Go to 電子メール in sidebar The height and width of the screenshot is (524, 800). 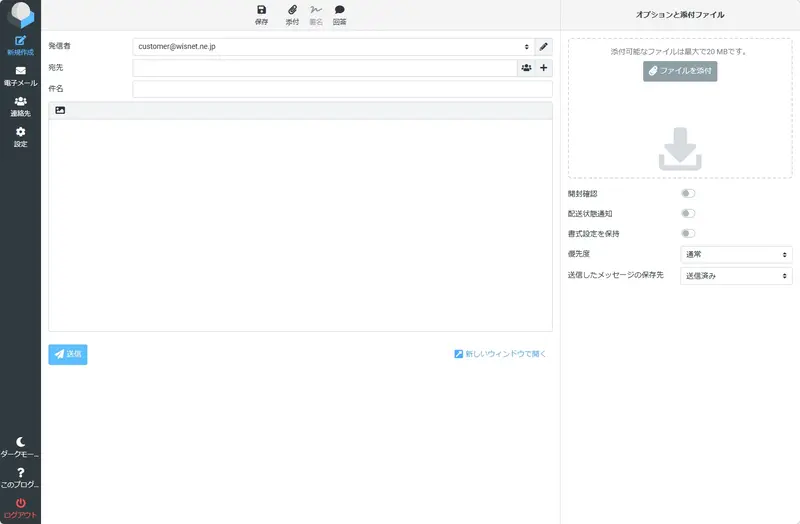[20, 76]
